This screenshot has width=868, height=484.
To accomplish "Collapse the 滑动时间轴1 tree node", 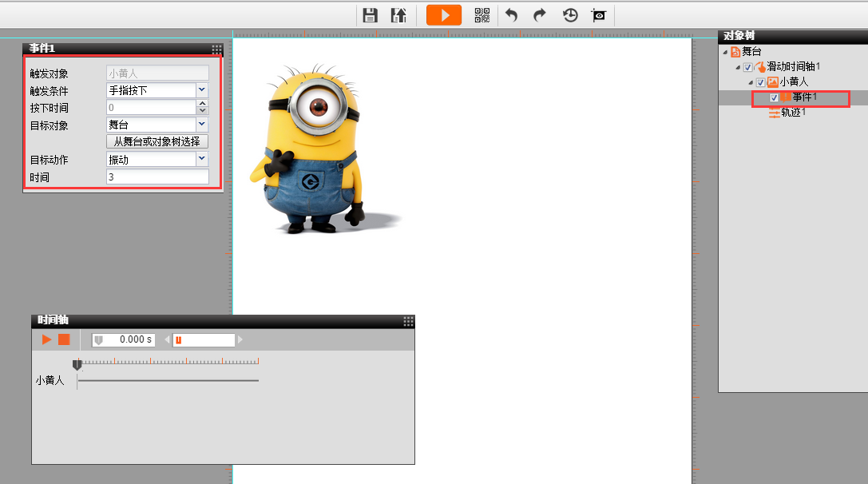I will point(738,68).
